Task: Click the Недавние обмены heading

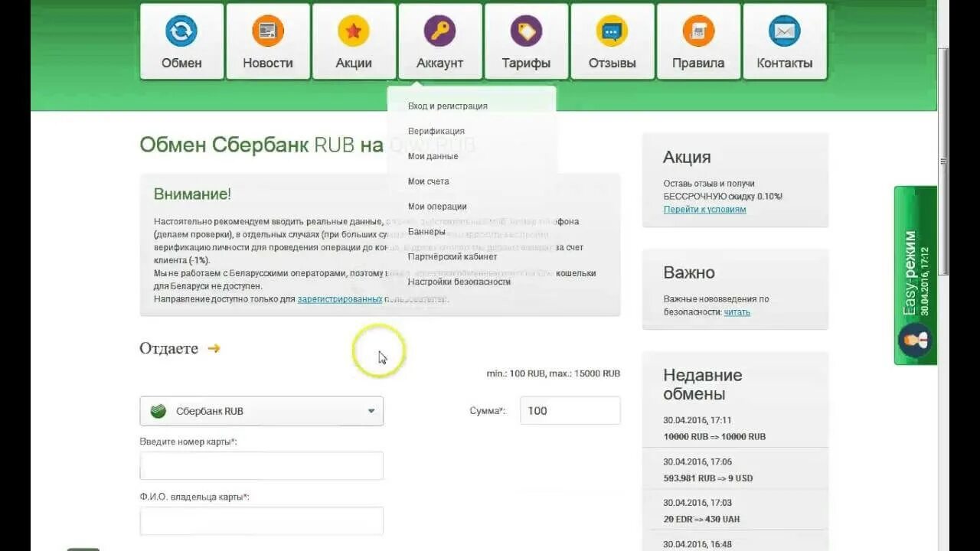Action: coord(703,385)
